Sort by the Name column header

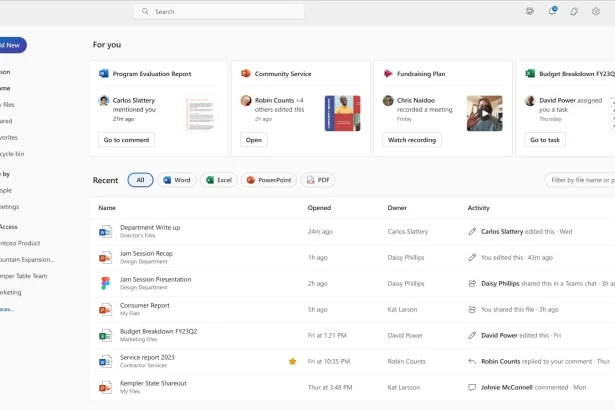click(x=107, y=208)
